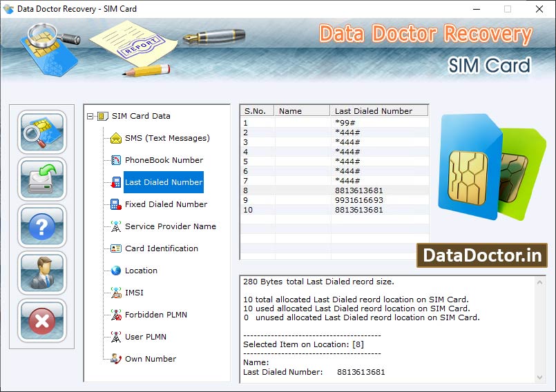This screenshot has height=392, width=556.
Task: Select Location in the tree
Action: [x=141, y=271]
